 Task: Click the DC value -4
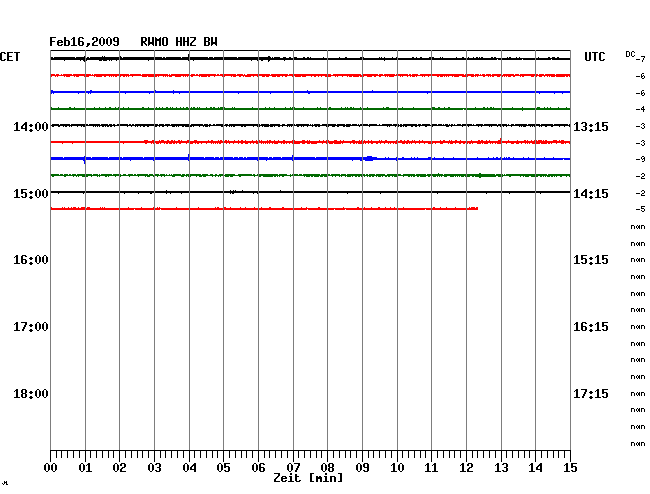click(640, 109)
